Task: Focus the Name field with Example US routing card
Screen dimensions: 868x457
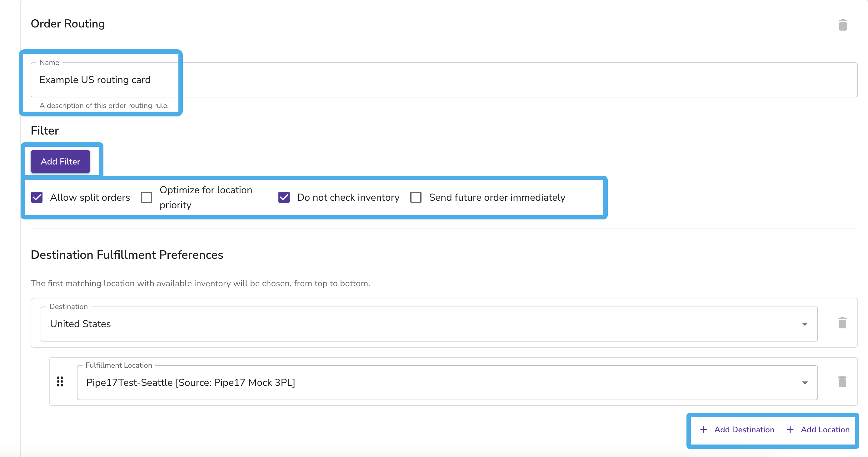Action: point(444,80)
